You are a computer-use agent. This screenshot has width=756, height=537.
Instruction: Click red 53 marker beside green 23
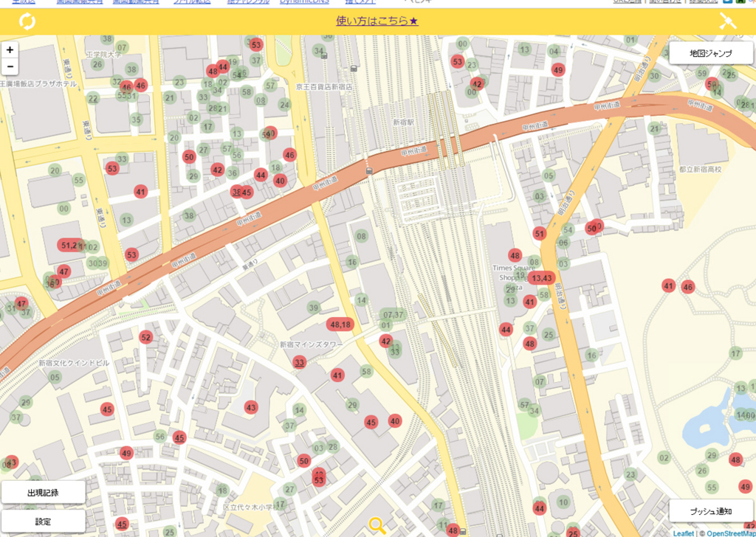(x=458, y=62)
